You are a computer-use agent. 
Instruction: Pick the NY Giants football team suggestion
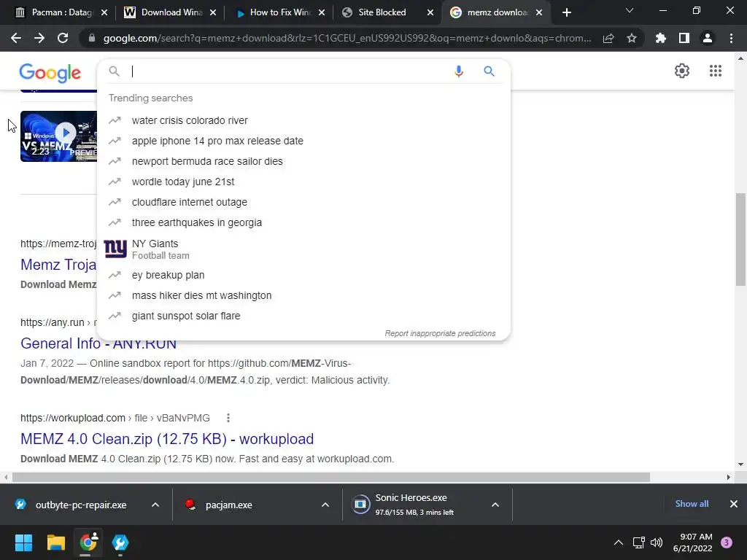click(x=303, y=249)
